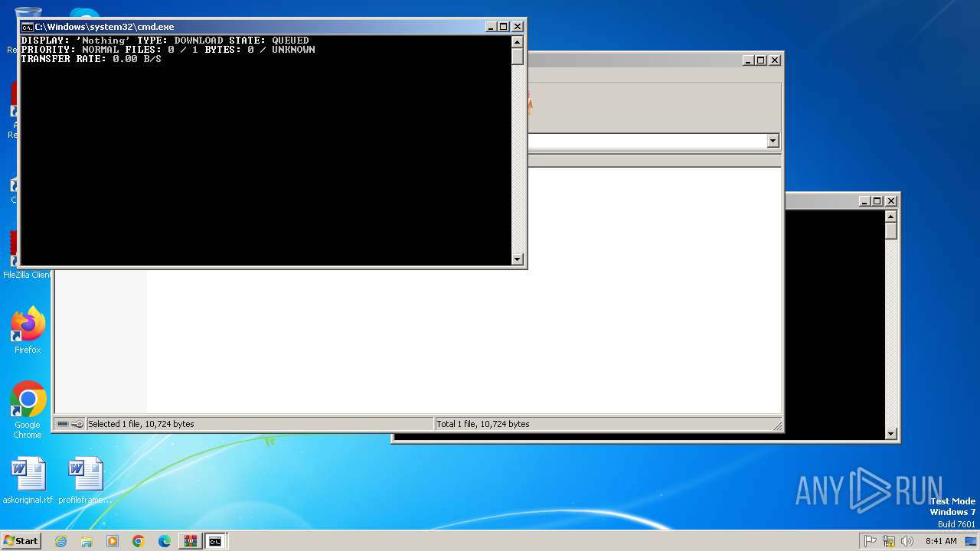The height and width of the screenshot is (551, 980).
Task: Open cmd.exe window system menu icon
Action: tap(27, 27)
